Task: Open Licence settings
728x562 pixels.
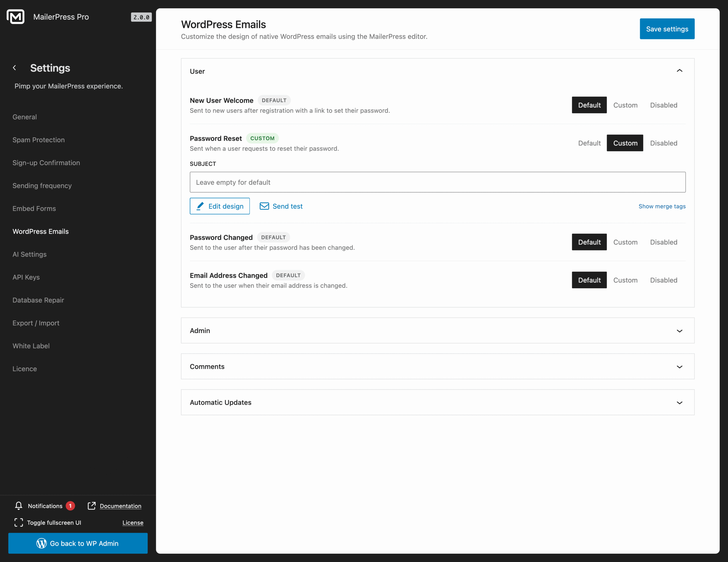Action: tap(25, 369)
